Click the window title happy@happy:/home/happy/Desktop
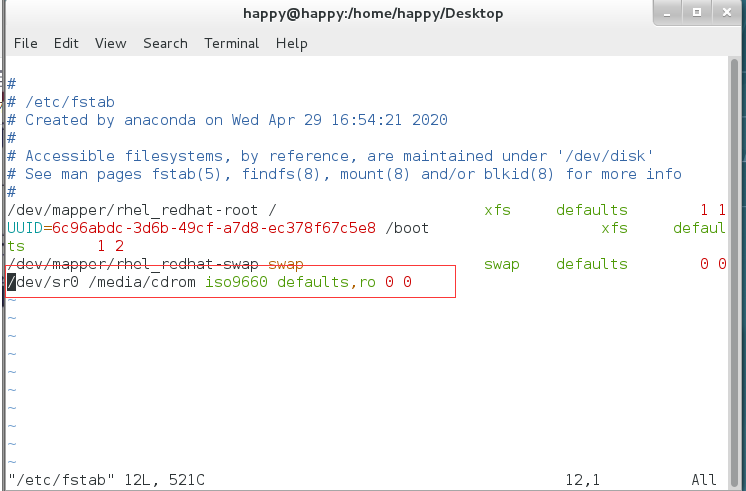 click(x=373, y=13)
